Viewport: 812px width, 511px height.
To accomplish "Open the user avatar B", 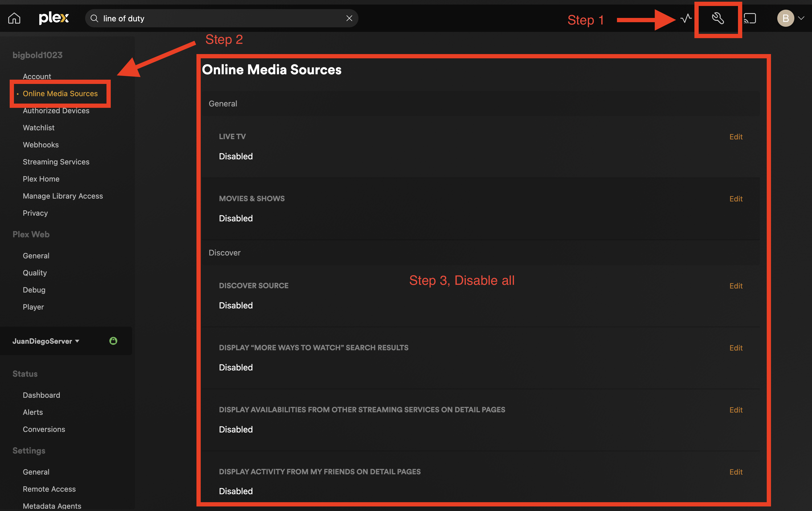I will click(x=785, y=18).
